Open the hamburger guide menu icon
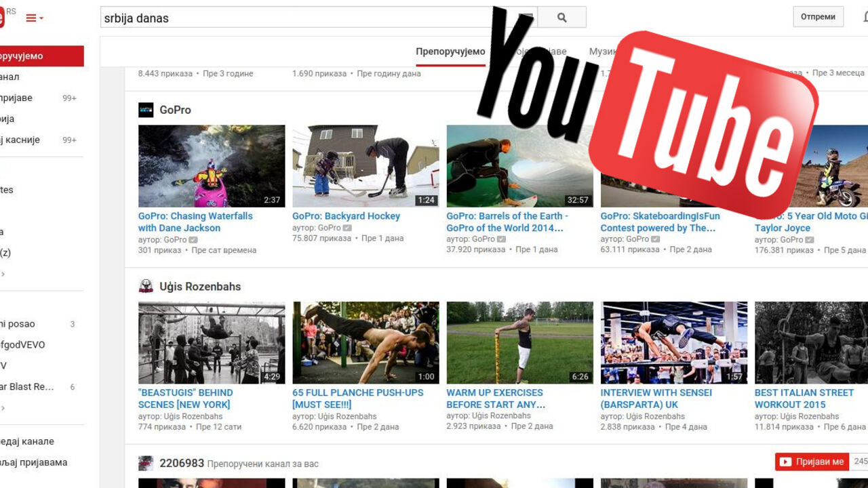Image resolution: width=868 pixels, height=488 pixels. coord(31,18)
